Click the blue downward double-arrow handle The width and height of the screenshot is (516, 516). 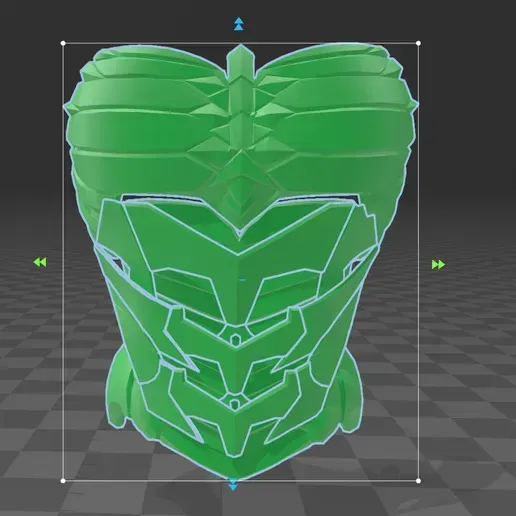coord(233,485)
